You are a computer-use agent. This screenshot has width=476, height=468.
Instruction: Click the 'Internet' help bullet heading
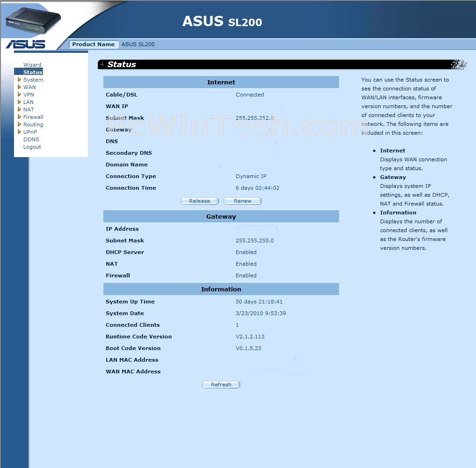[x=393, y=151]
